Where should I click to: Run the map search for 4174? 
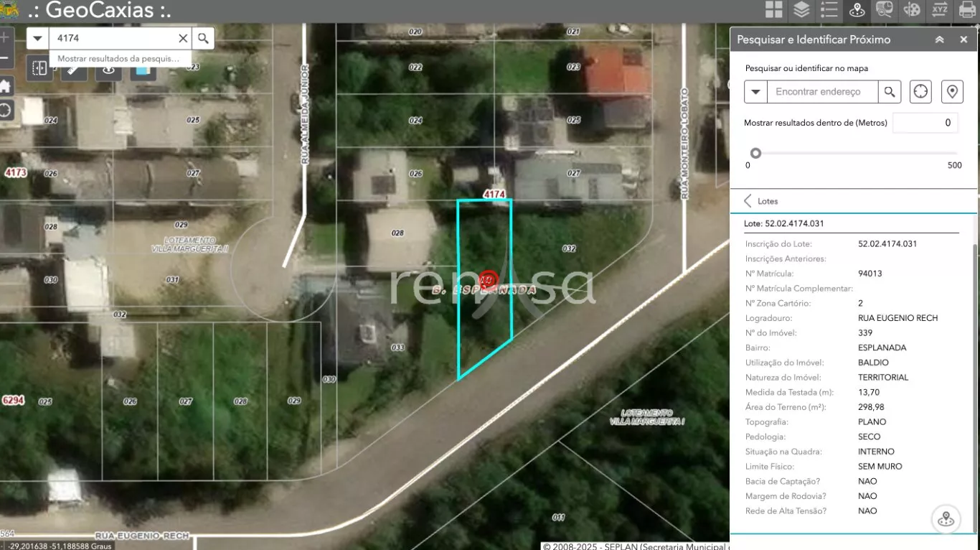[203, 38]
